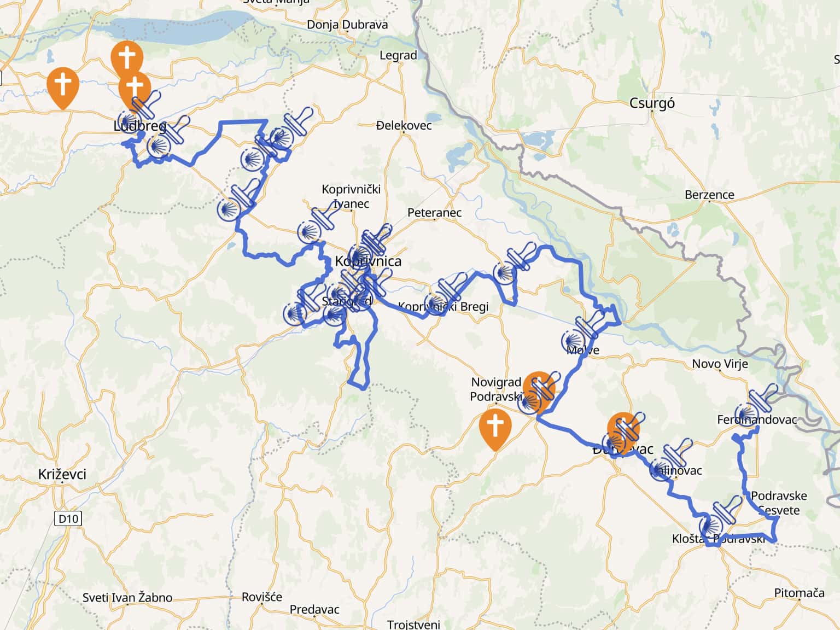
Task: Click the Berzence town label
Action: [709, 195]
